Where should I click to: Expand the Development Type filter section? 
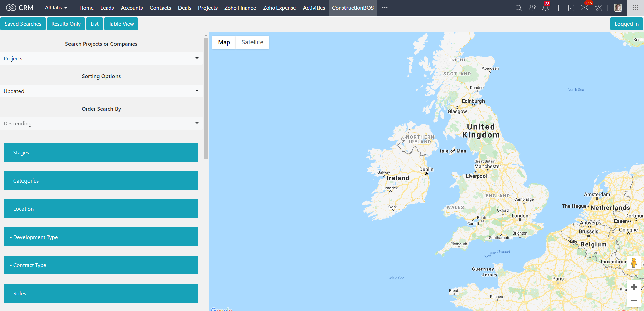pos(101,237)
